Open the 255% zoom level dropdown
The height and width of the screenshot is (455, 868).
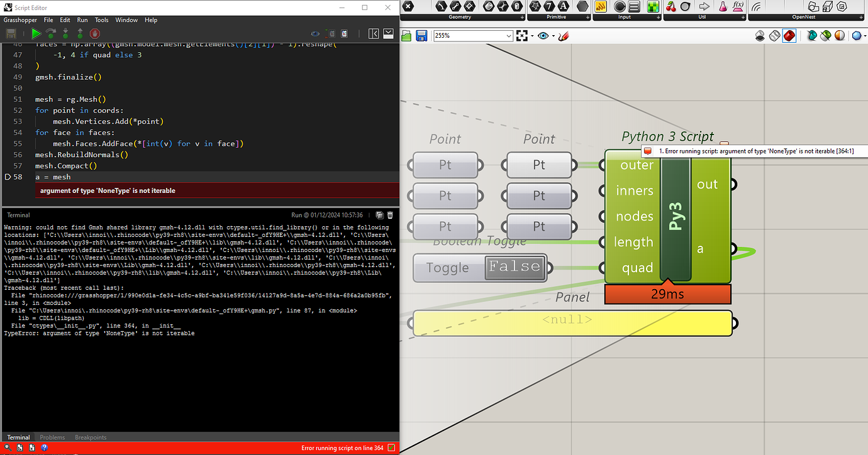tap(508, 36)
